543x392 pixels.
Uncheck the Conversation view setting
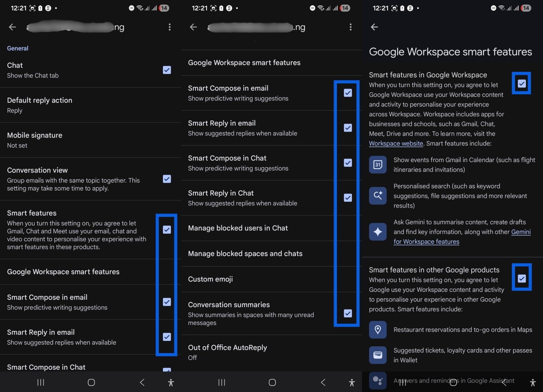(166, 179)
